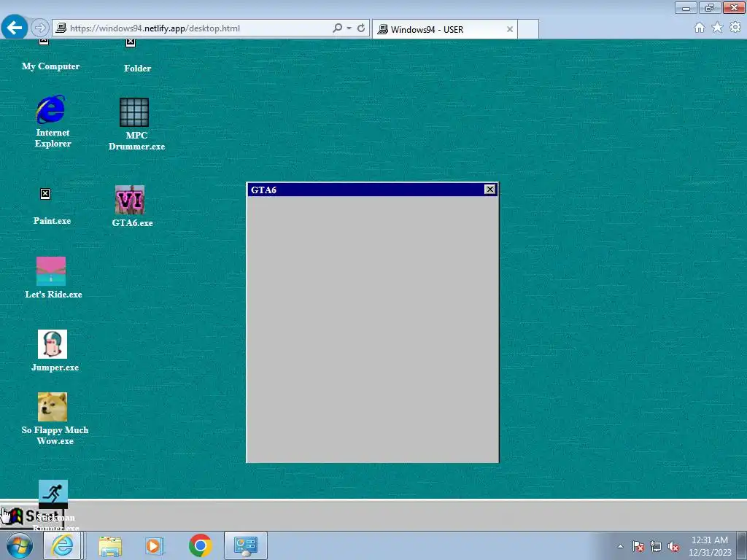
Task: Launch So Flappy Much Wow.exe doge icon
Action: point(53,407)
